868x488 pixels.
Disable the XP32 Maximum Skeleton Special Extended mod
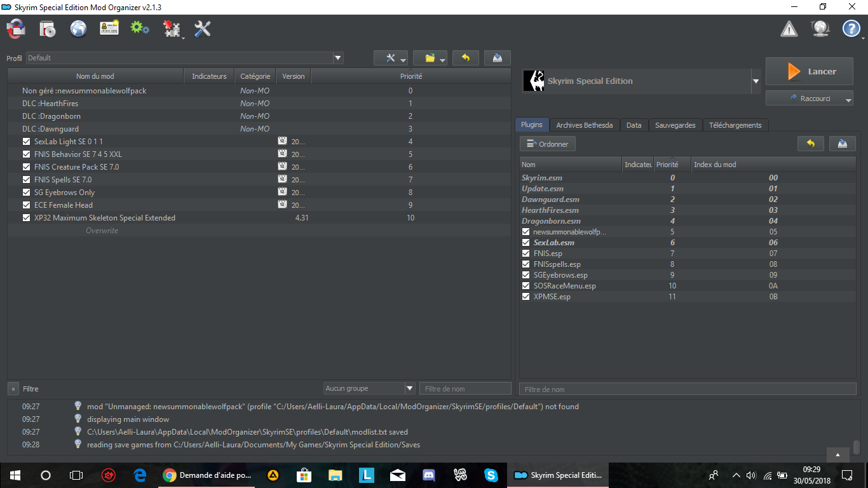coord(26,218)
